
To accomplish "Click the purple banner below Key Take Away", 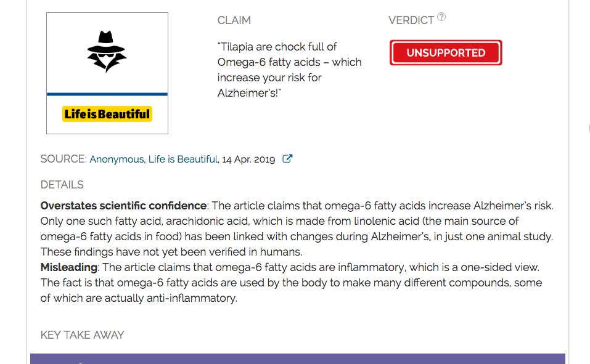I will click(297, 358).
